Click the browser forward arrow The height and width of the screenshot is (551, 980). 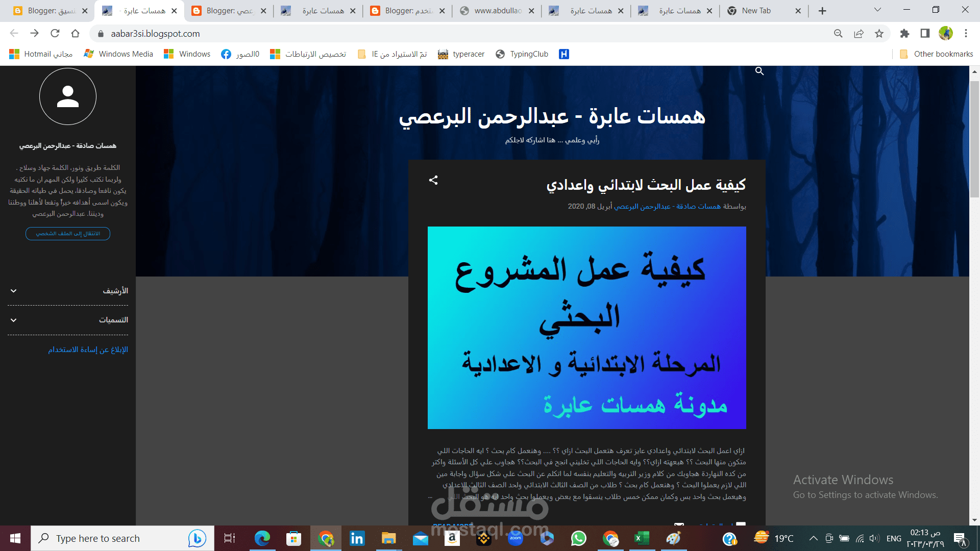point(34,33)
